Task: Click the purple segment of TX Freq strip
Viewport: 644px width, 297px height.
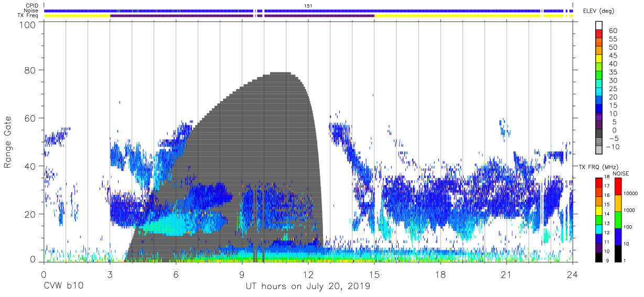Action: pos(242,16)
